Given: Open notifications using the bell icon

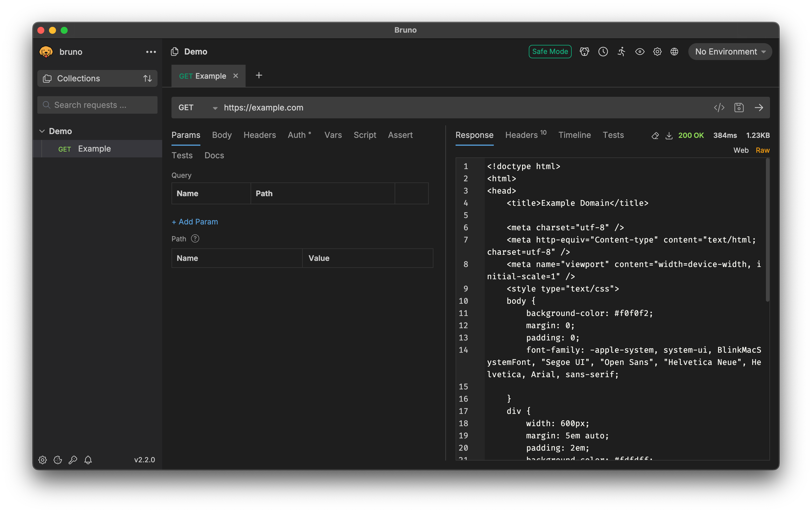Looking at the screenshot, I should click(88, 460).
